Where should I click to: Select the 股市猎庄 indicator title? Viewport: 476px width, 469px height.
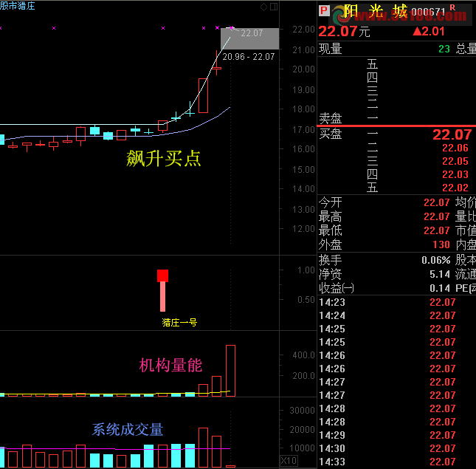(x=18, y=7)
